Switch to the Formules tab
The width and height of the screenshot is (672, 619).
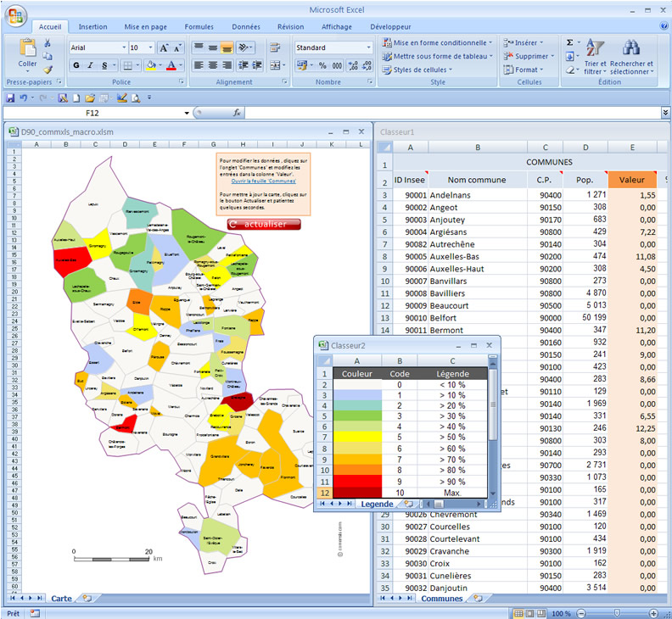click(x=199, y=26)
